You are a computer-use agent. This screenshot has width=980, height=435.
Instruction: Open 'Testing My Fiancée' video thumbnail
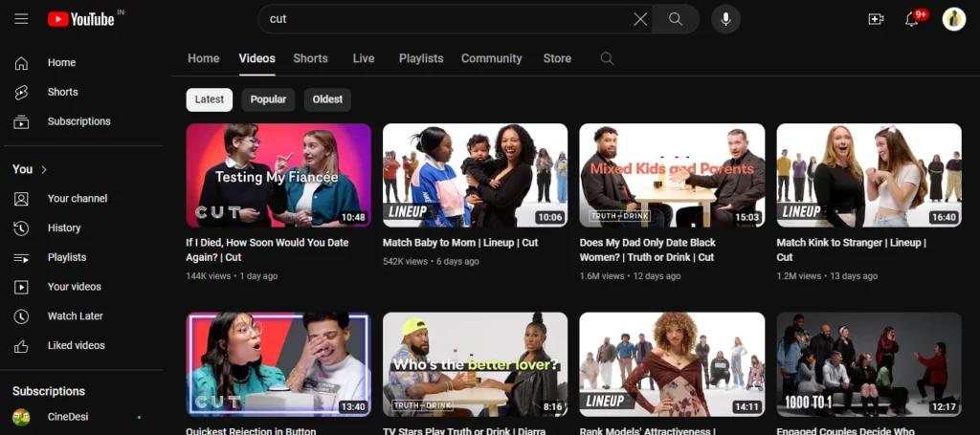(x=278, y=175)
